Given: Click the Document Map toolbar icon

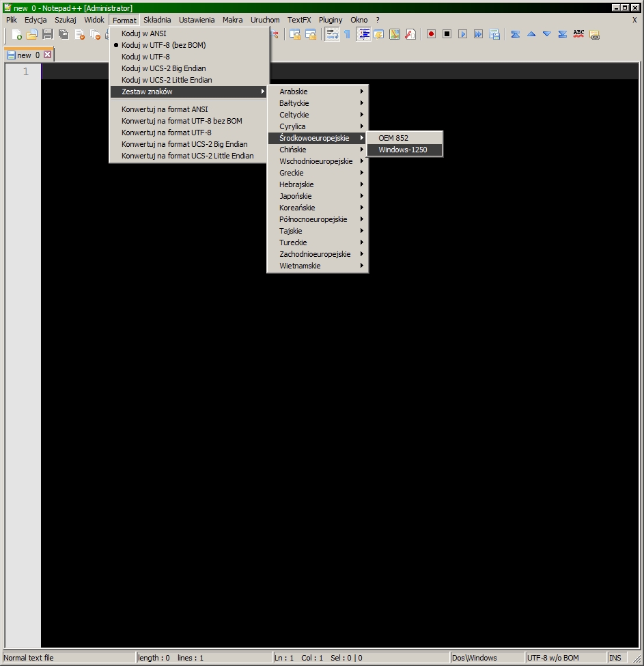Looking at the screenshot, I should [394, 34].
